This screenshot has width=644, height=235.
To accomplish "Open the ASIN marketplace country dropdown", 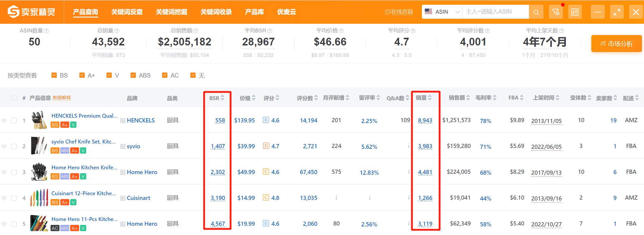I will click(442, 12).
